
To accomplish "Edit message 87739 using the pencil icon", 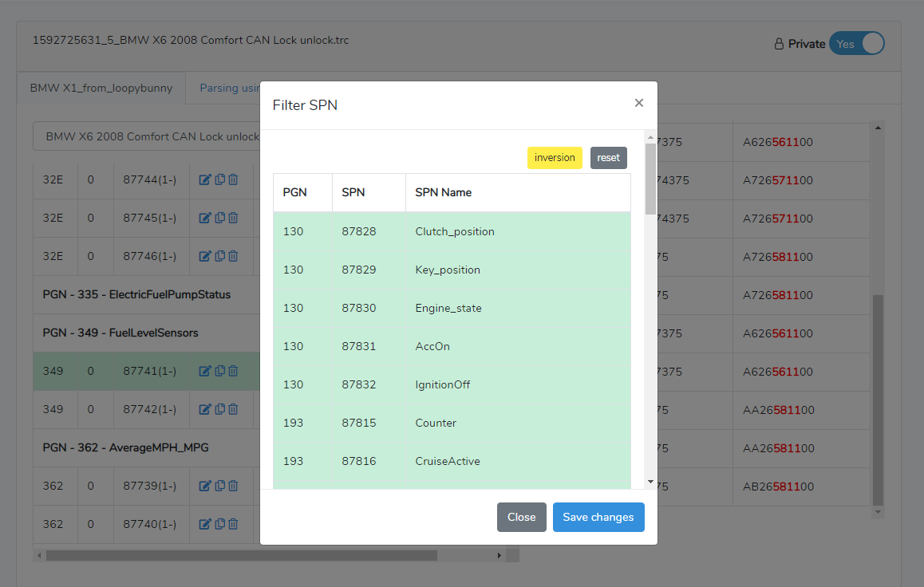I will pyautogui.click(x=205, y=486).
